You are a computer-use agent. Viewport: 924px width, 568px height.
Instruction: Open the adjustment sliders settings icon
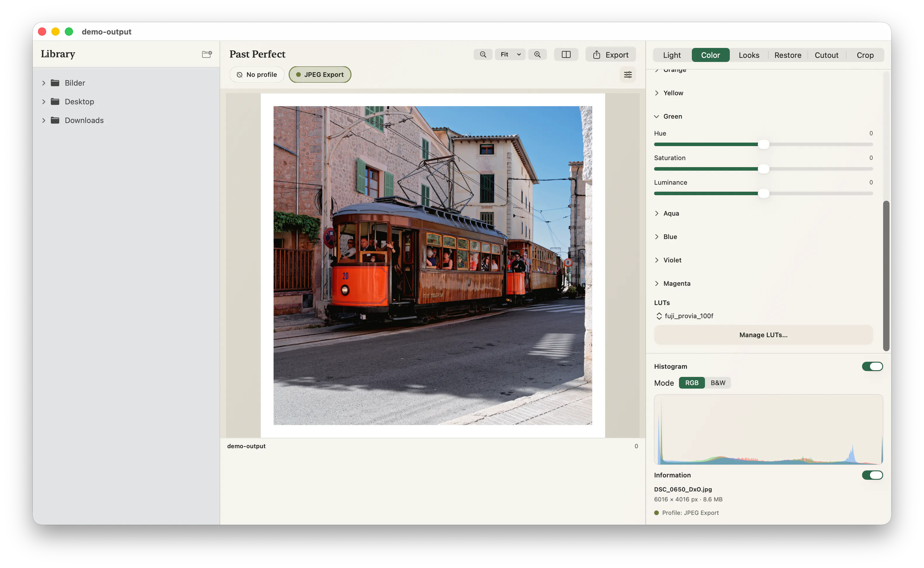coord(628,75)
